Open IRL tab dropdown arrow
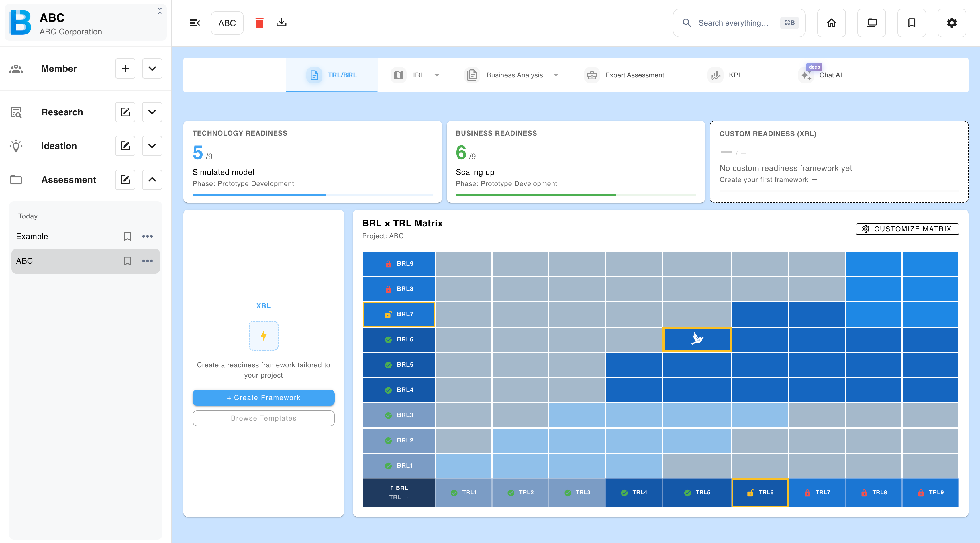Screen dimensions: 980x543 pos(437,75)
